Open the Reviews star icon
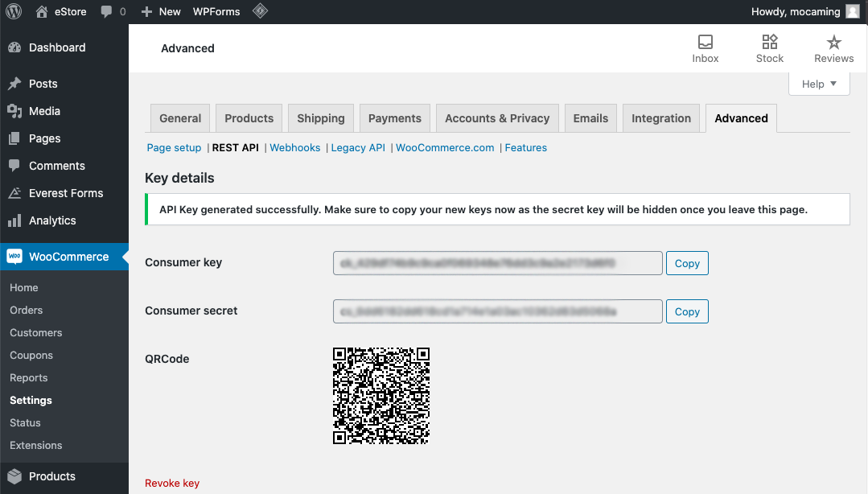The height and width of the screenshot is (494, 868). point(833,42)
